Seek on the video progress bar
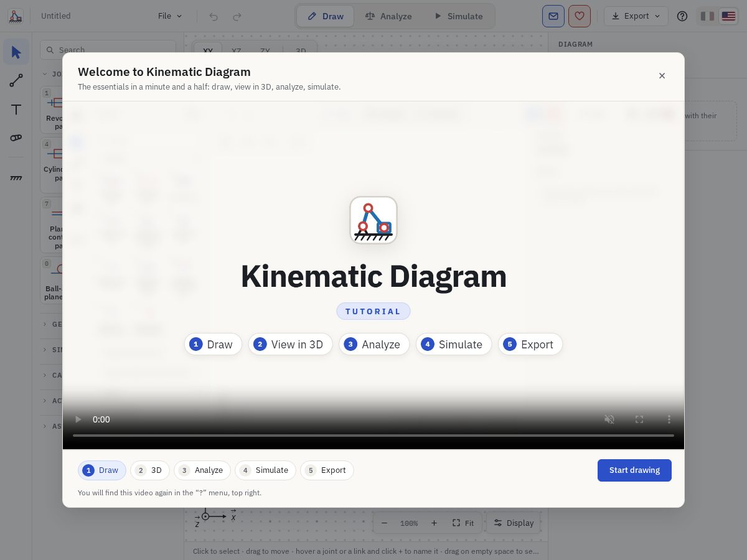 click(x=374, y=436)
